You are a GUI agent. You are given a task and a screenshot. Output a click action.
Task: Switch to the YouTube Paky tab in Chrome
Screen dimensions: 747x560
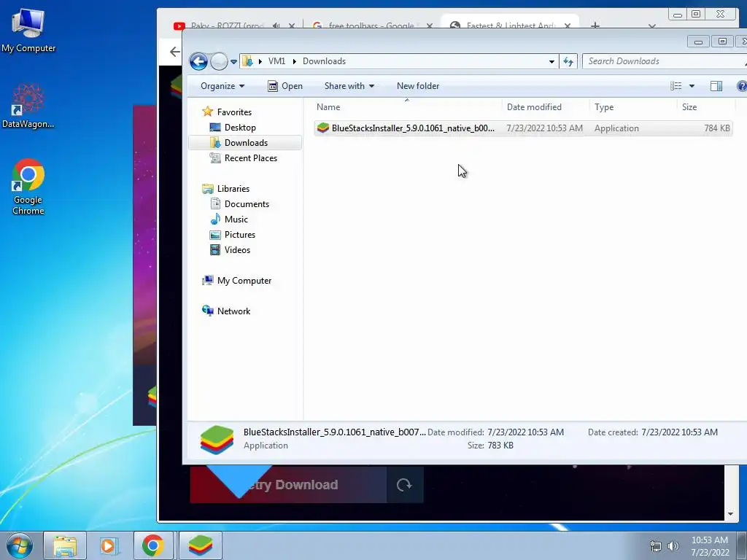click(227, 26)
